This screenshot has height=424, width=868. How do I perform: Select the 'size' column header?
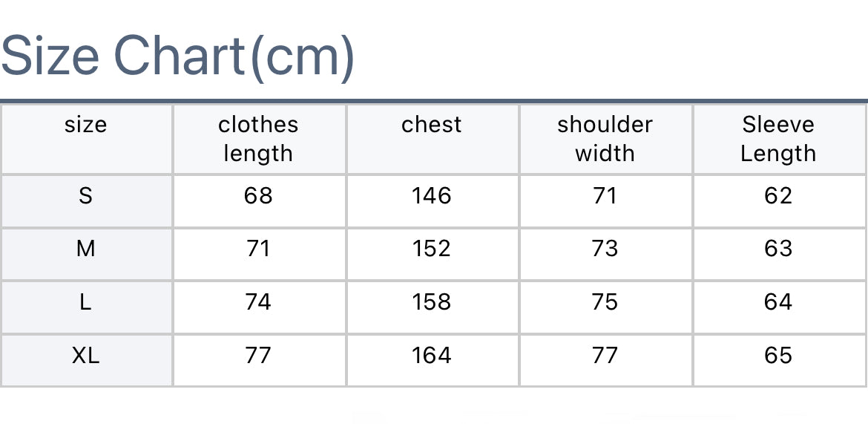(86, 139)
